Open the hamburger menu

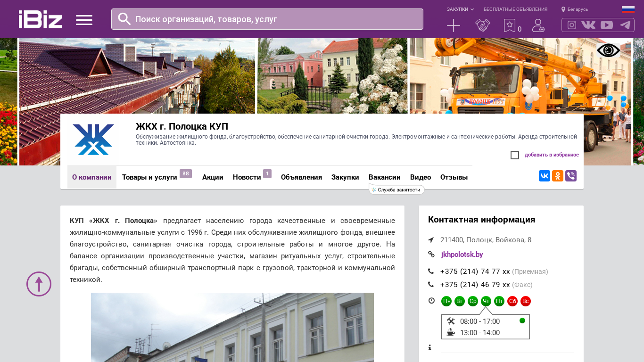(x=84, y=20)
